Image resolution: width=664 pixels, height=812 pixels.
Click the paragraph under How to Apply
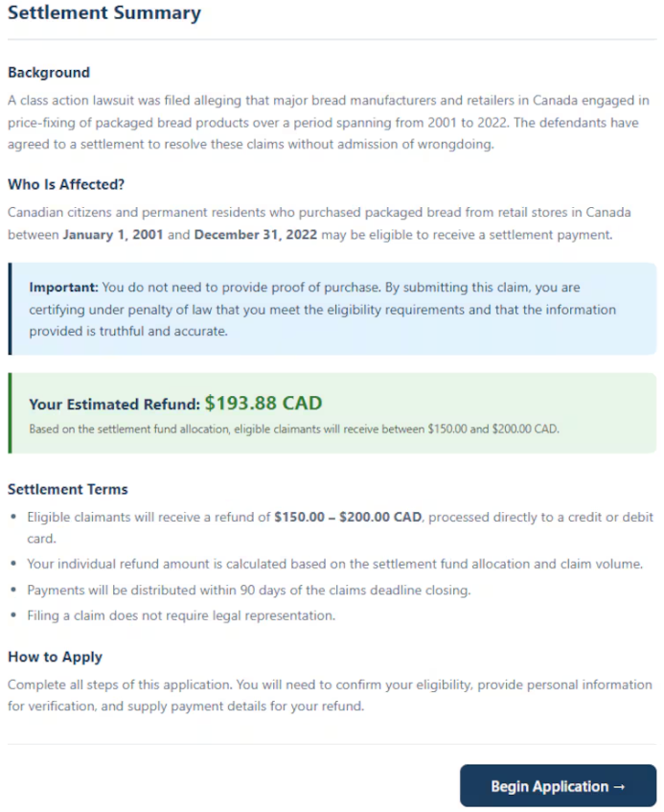point(330,696)
